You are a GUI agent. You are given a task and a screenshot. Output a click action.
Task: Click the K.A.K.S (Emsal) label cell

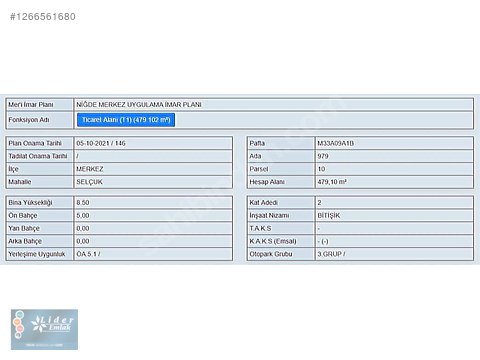pos(281,241)
